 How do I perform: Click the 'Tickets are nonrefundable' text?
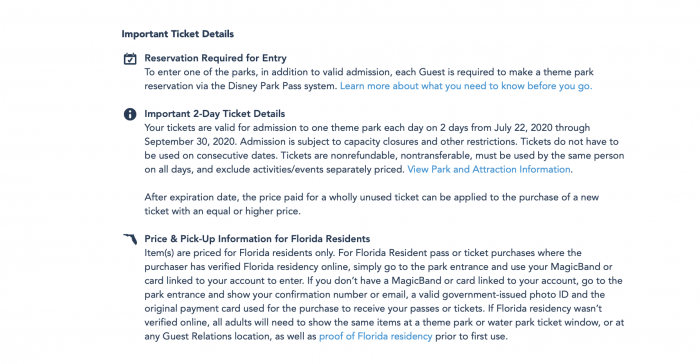339,155
